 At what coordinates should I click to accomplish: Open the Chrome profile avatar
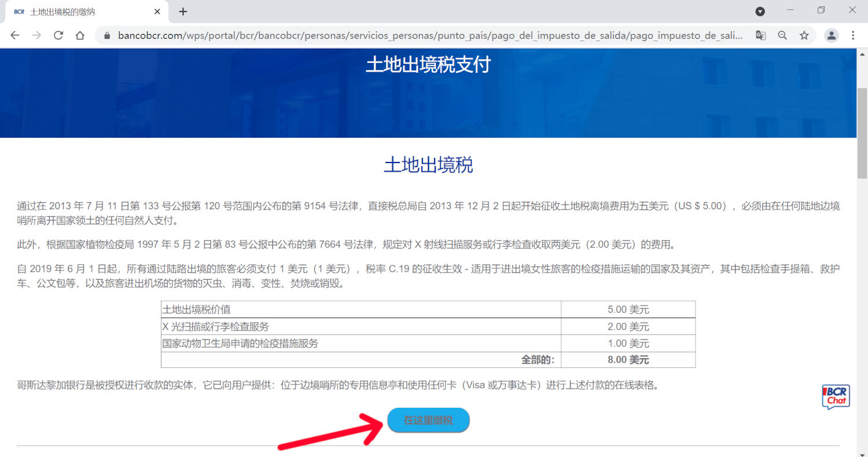pyautogui.click(x=832, y=35)
